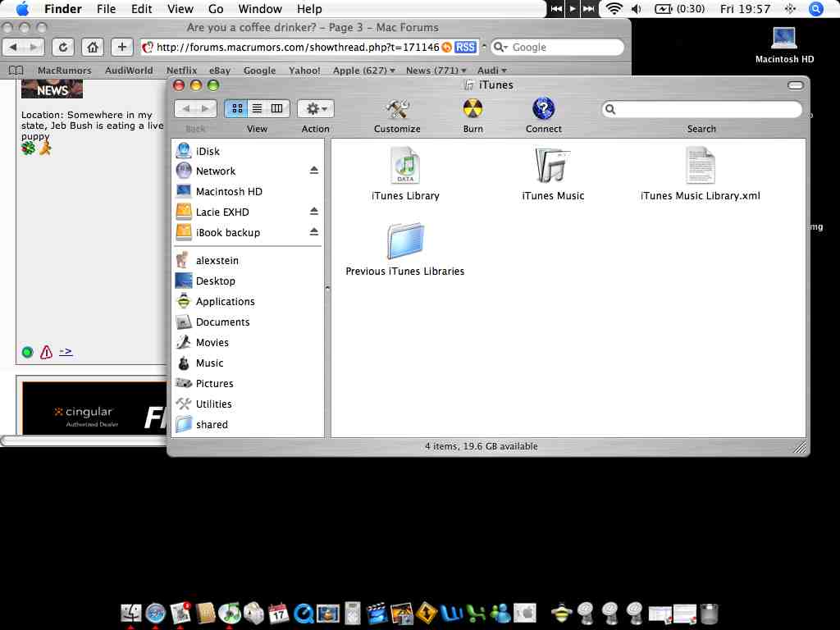The image size is (840, 630).
Task: Switch Finder to list view
Action: point(257,109)
